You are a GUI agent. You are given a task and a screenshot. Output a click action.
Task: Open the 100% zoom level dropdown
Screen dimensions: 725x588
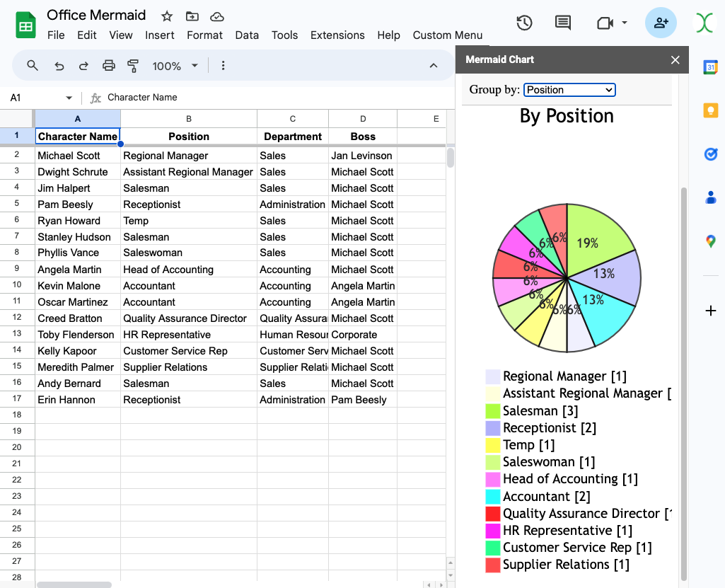pyautogui.click(x=175, y=66)
